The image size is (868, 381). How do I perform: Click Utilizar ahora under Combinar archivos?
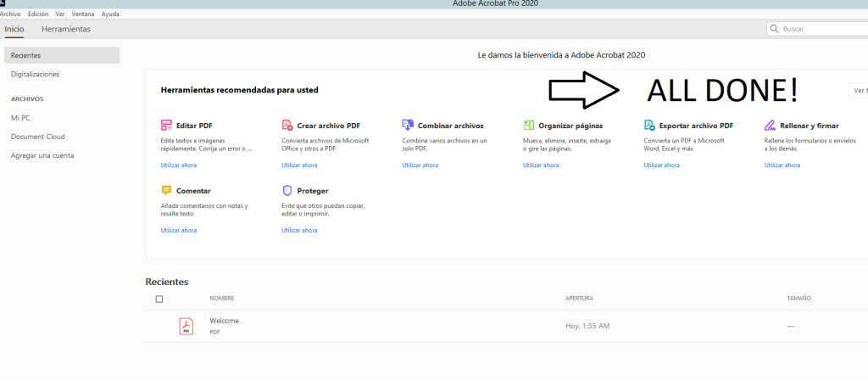(x=420, y=165)
